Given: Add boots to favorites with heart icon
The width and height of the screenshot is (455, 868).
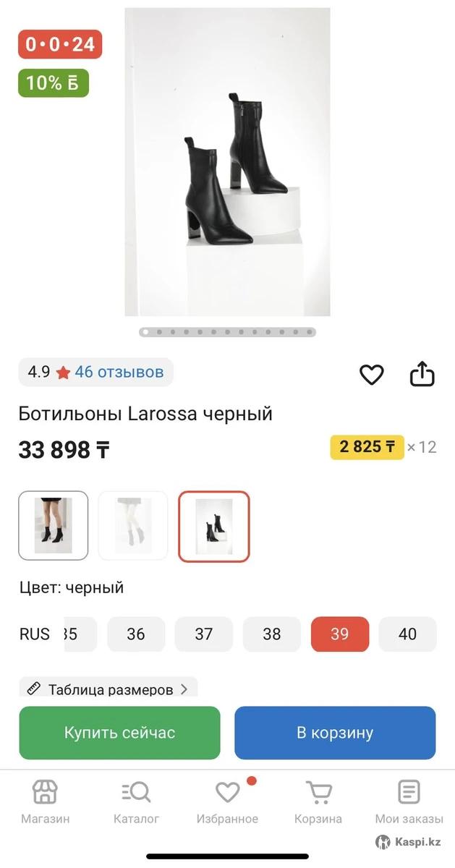Looking at the screenshot, I should click(x=371, y=374).
